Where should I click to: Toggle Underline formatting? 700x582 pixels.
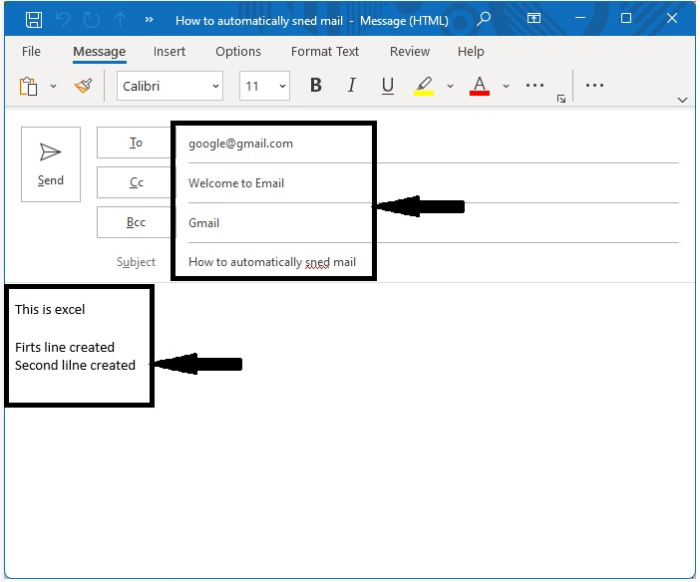tap(388, 85)
